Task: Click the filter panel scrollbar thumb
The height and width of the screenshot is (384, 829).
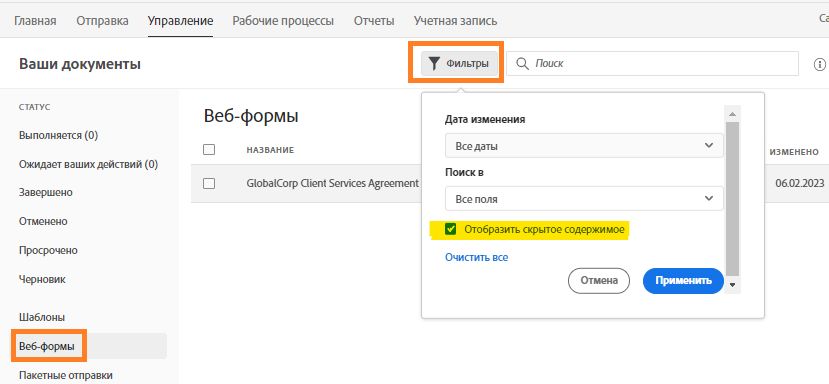Action: coord(732,198)
